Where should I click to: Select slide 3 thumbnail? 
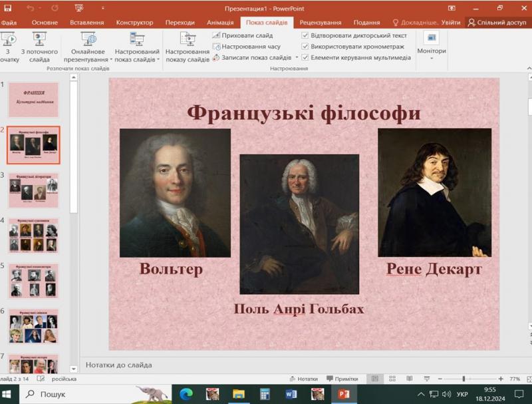pyautogui.click(x=33, y=190)
